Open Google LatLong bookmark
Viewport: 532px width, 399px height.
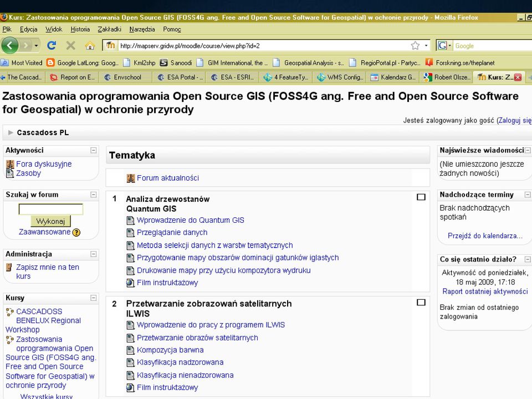pyautogui.click(x=83, y=63)
